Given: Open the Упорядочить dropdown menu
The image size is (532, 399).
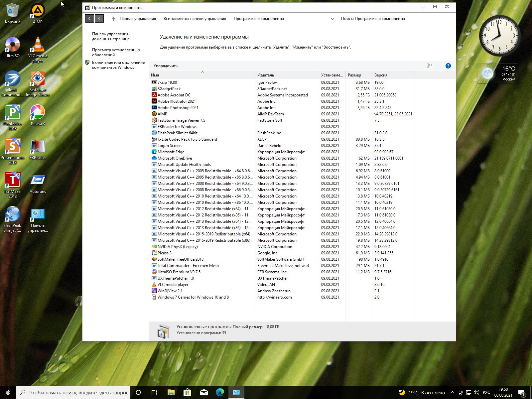Looking at the screenshot, I should coord(166,66).
